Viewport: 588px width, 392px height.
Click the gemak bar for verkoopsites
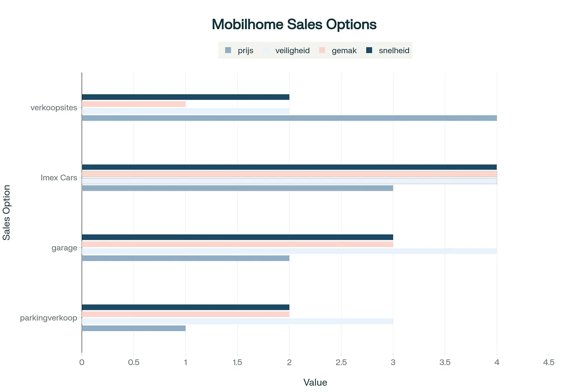click(134, 104)
